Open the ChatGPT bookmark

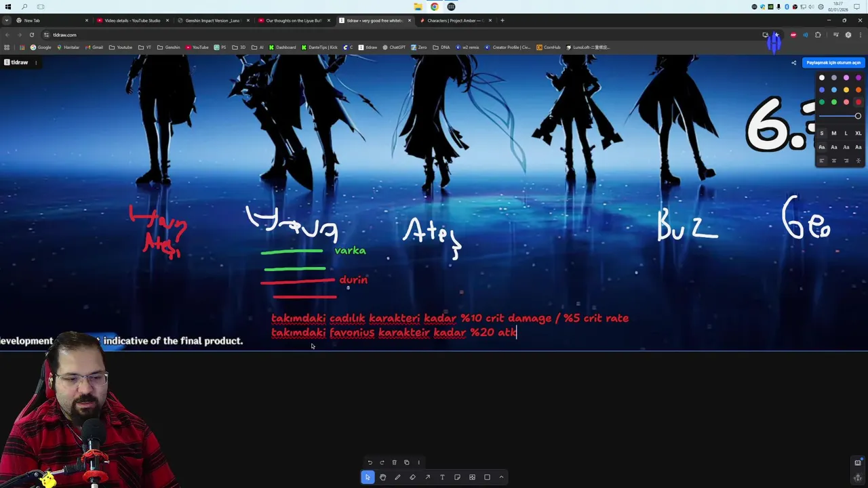(394, 47)
